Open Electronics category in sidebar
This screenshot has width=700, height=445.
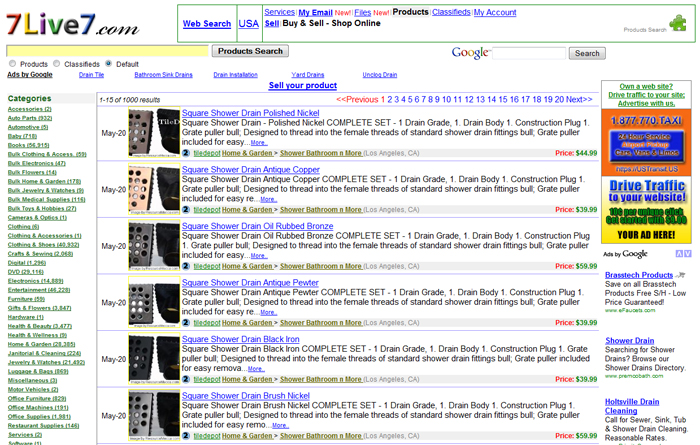click(36, 281)
